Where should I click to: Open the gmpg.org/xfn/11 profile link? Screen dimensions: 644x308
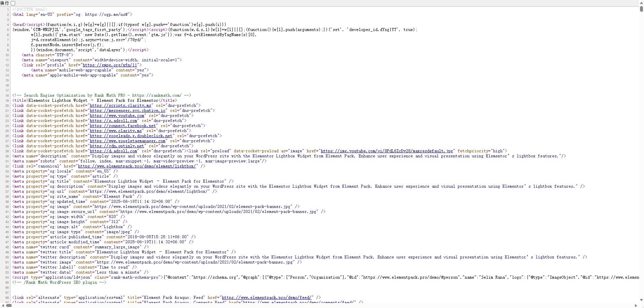[x=111, y=65]
